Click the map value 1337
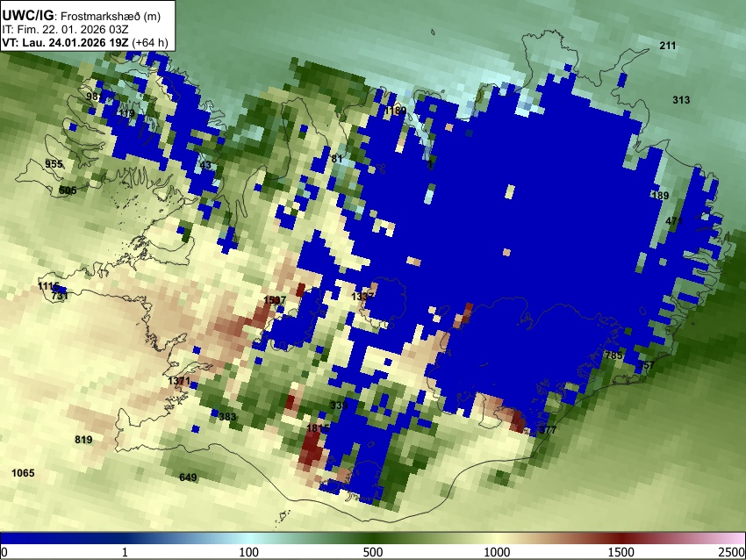 [x=362, y=297]
